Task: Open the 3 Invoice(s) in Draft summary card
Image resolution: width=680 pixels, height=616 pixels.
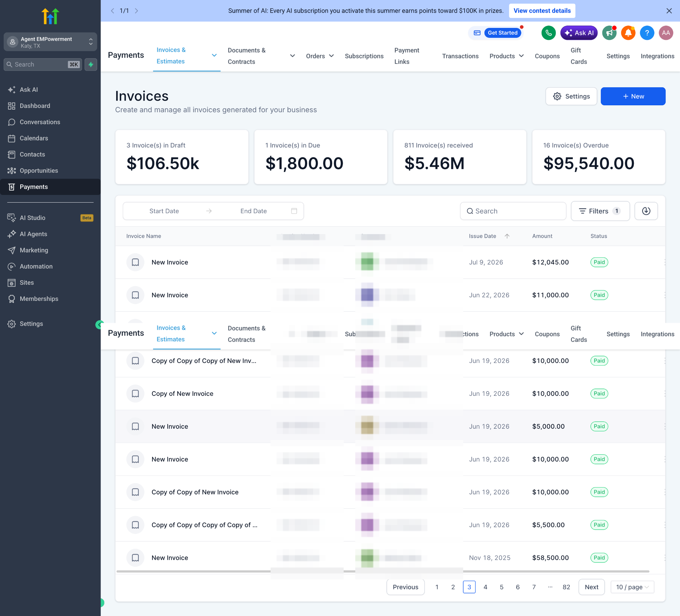Action: 182,157
